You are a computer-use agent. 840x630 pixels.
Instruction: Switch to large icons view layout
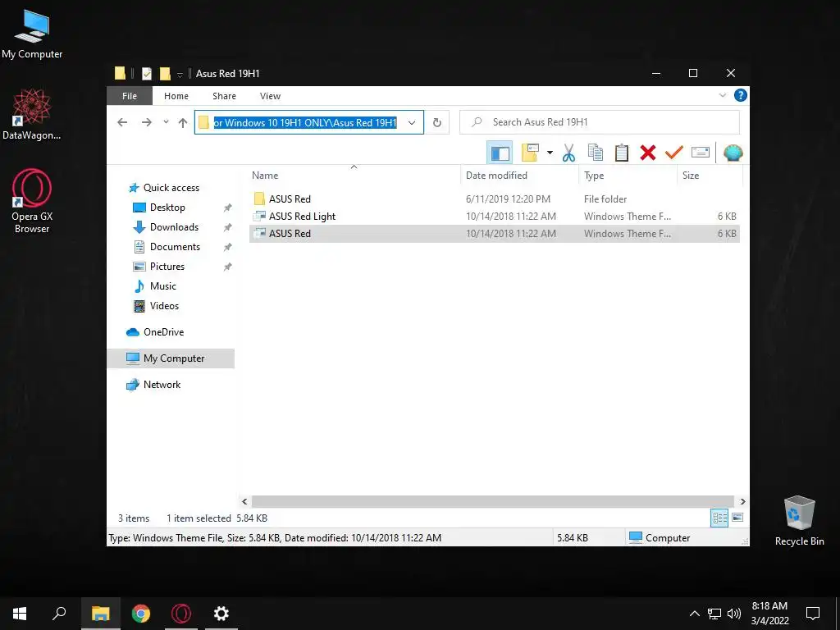737,518
